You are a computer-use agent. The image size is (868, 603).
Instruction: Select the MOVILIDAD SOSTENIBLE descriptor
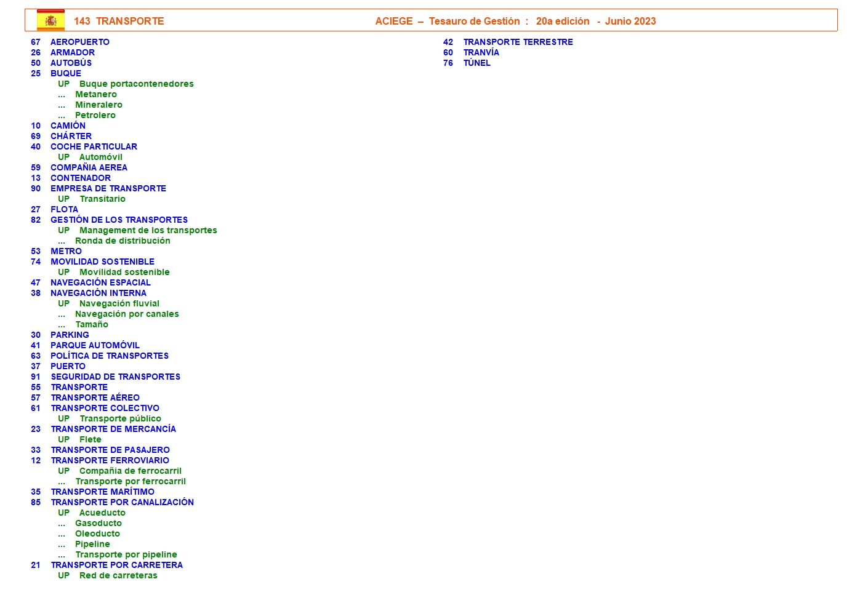click(102, 262)
